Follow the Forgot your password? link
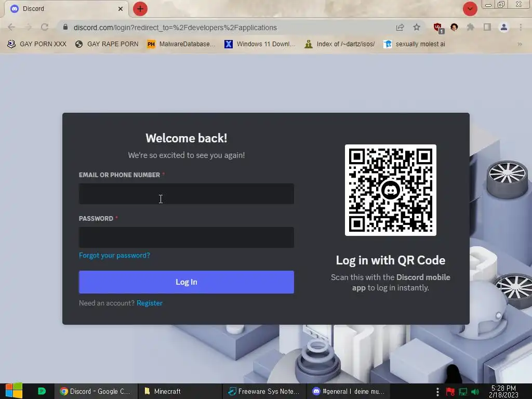The width and height of the screenshot is (532, 399). click(x=114, y=256)
